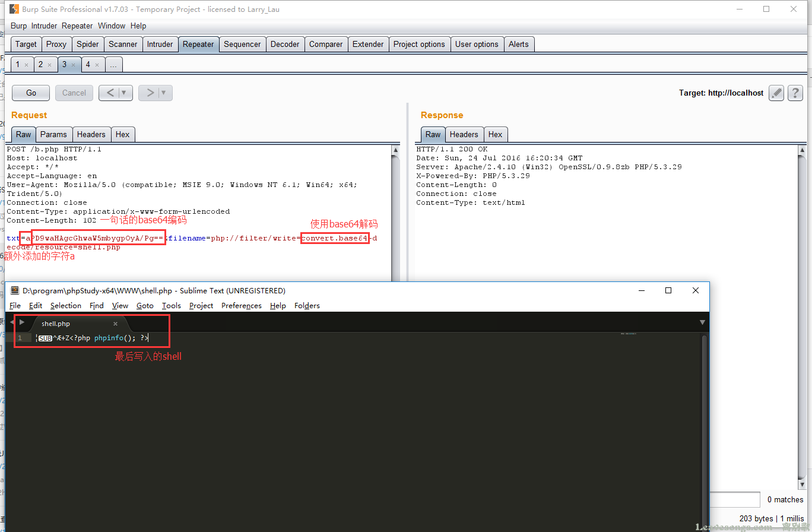Go forward with the history next arrow

(x=150, y=93)
